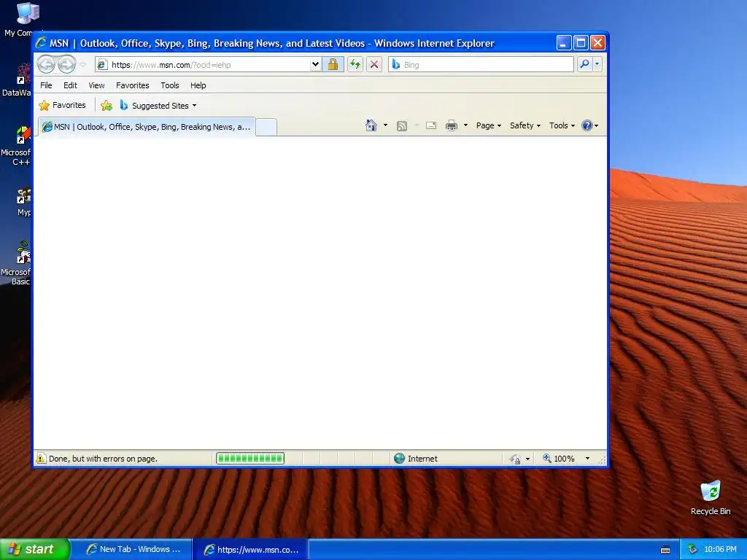Open the File menu
The image size is (747, 560).
pyautogui.click(x=46, y=85)
